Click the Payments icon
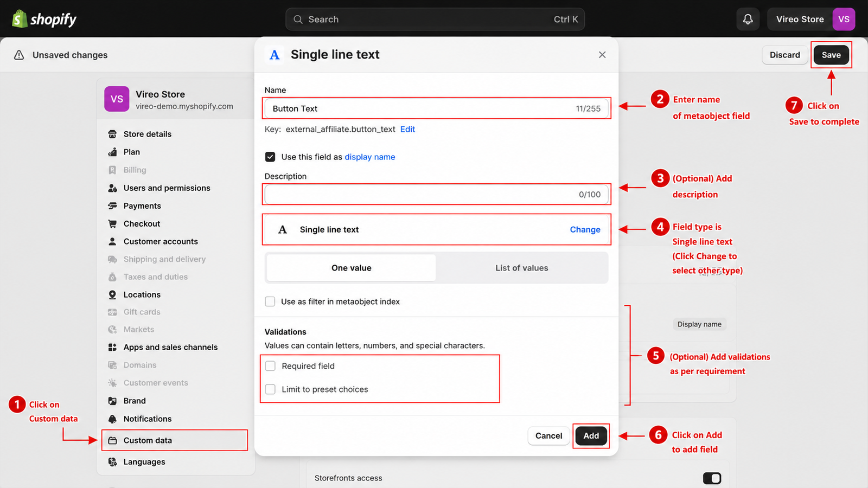Screen dimensions: 868x488 pos(112,206)
